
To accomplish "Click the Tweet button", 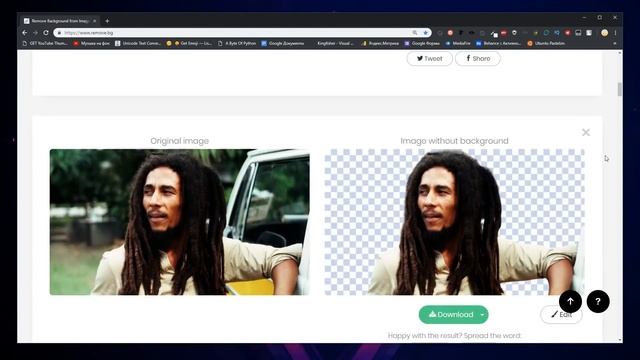I will click(x=429, y=58).
